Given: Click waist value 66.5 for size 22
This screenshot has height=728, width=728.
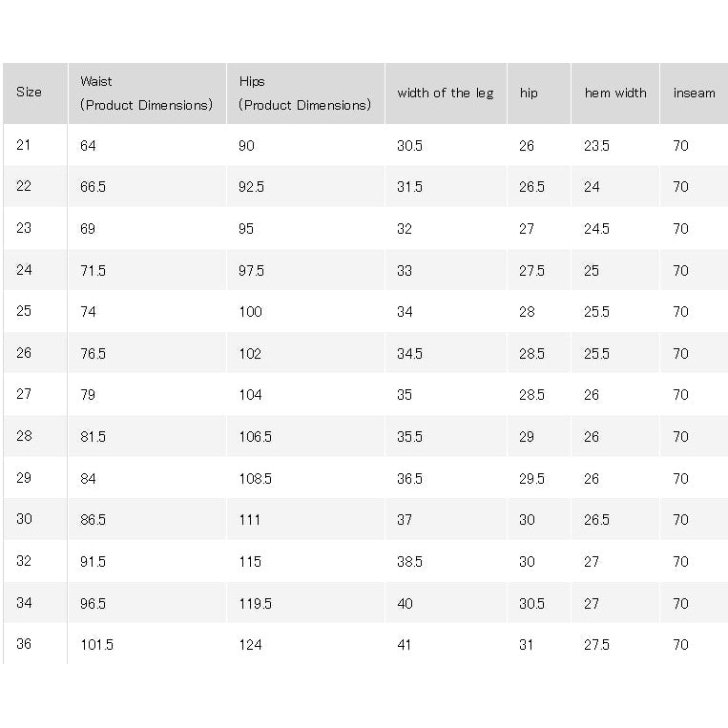Looking at the screenshot, I should click(93, 187).
